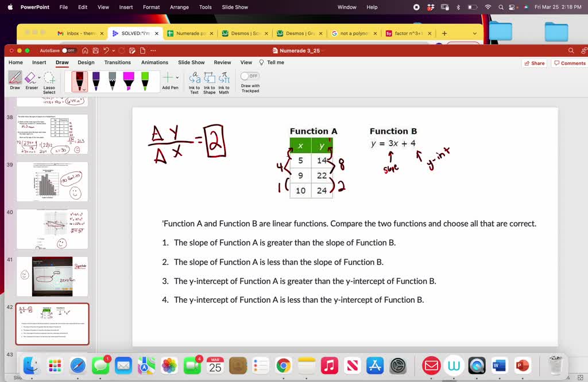The width and height of the screenshot is (588, 382).
Task: Click the Ink to Math button
Action: coord(224,81)
